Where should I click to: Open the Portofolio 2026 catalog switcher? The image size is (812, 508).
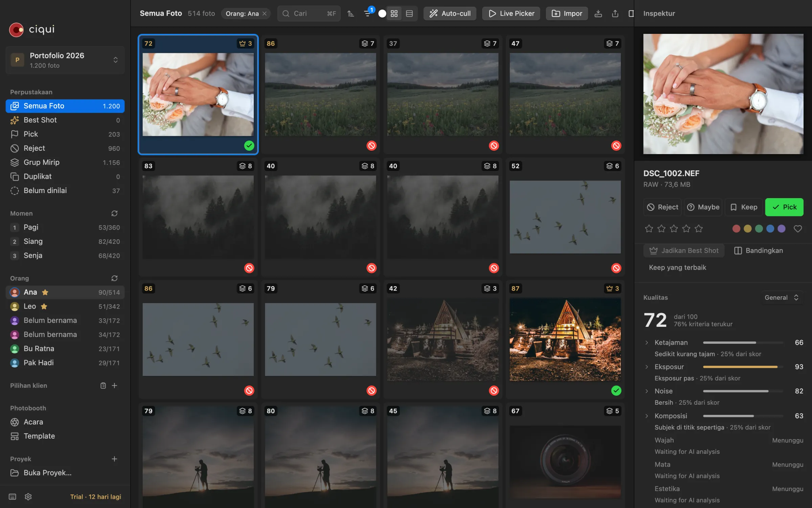(65, 60)
